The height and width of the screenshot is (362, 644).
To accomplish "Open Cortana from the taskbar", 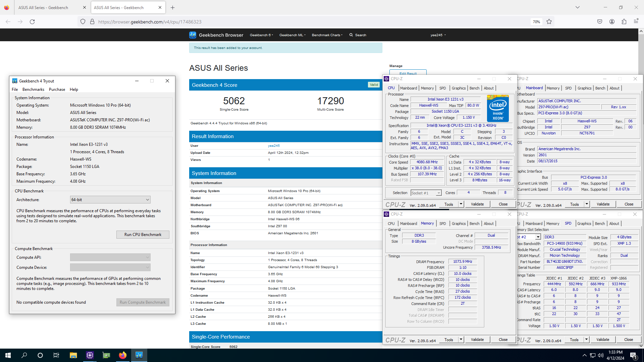I will (x=40, y=355).
